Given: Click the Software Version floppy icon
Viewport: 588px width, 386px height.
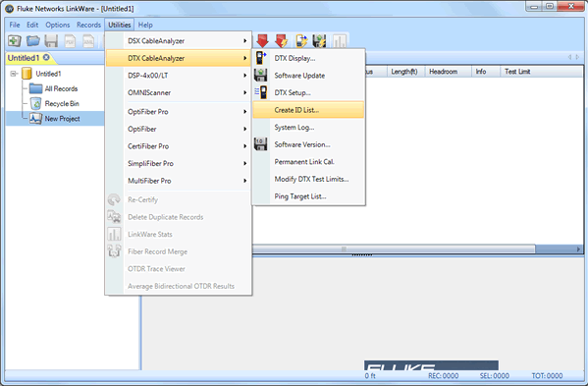Looking at the screenshot, I should pos(261,144).
